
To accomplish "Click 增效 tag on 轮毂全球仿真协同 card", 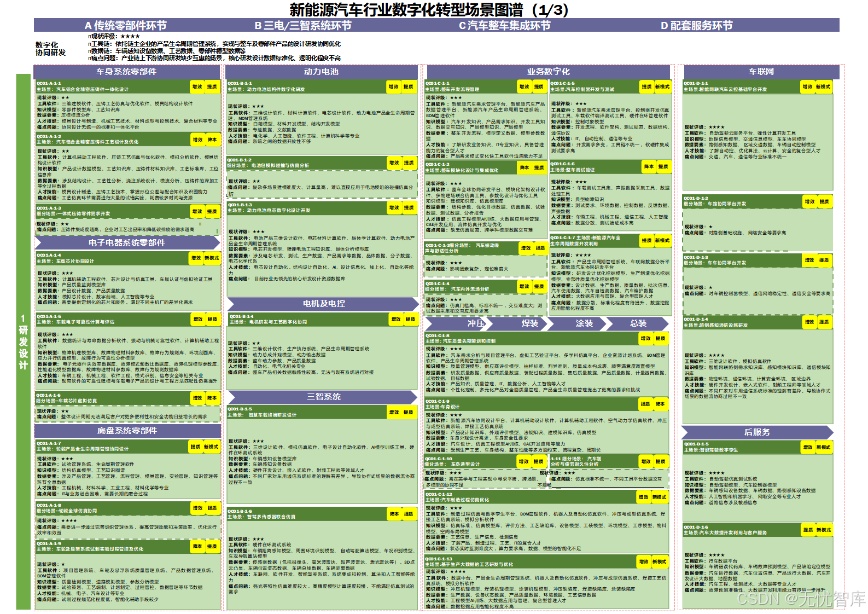I will 197,508.
